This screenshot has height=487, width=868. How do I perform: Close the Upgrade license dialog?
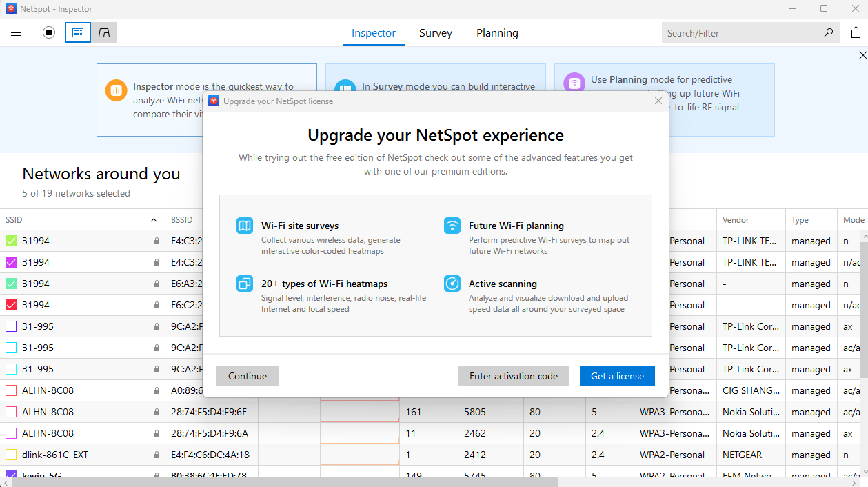point(658,101)
